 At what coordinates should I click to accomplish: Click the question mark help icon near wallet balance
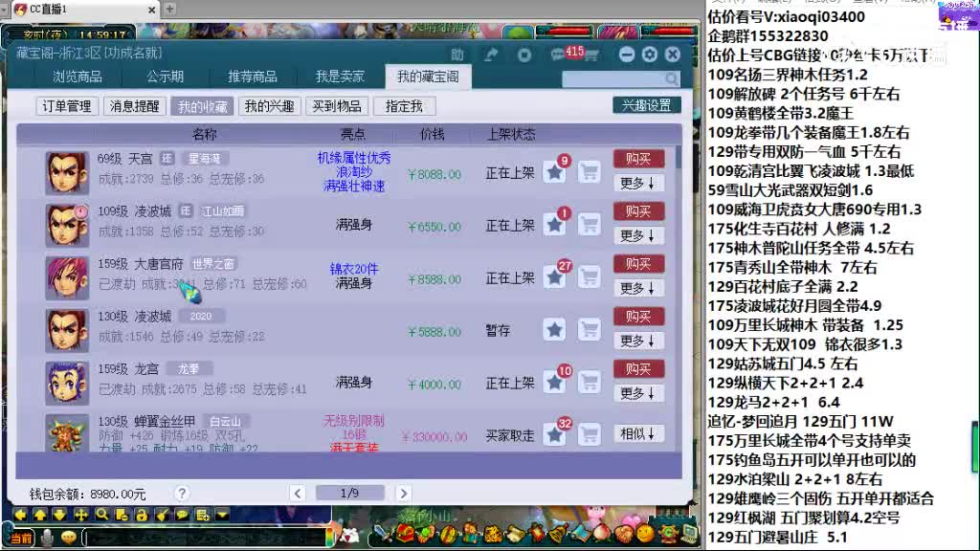pos(182,493)
